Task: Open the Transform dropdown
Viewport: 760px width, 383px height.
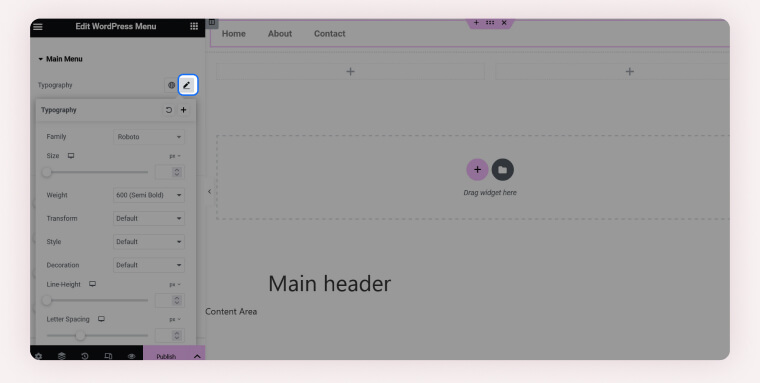Action: tap(149, 218)
